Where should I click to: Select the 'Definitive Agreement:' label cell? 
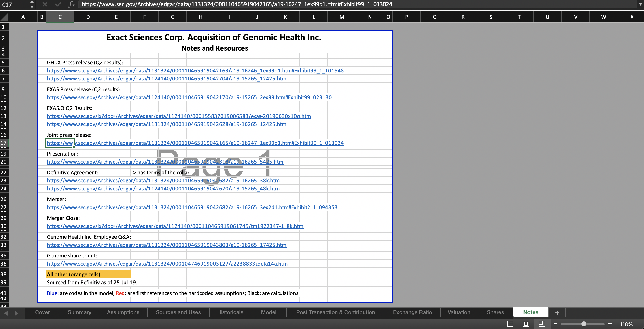[72, 172]
